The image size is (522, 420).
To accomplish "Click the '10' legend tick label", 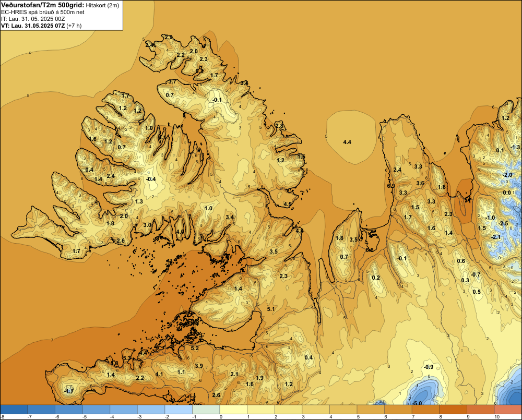I will coord(497,417).
